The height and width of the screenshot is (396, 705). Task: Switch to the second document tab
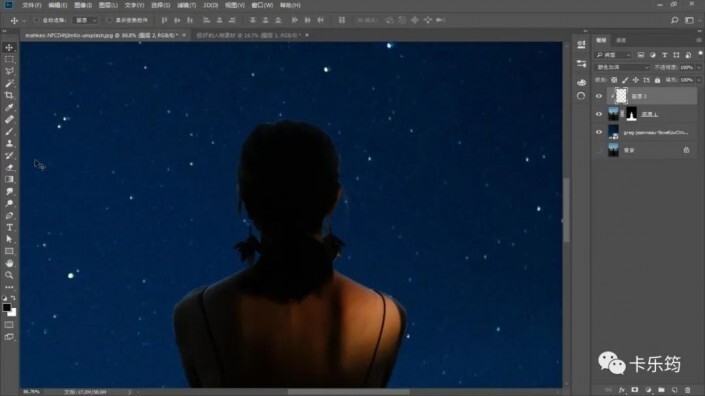tap(248, 35)
